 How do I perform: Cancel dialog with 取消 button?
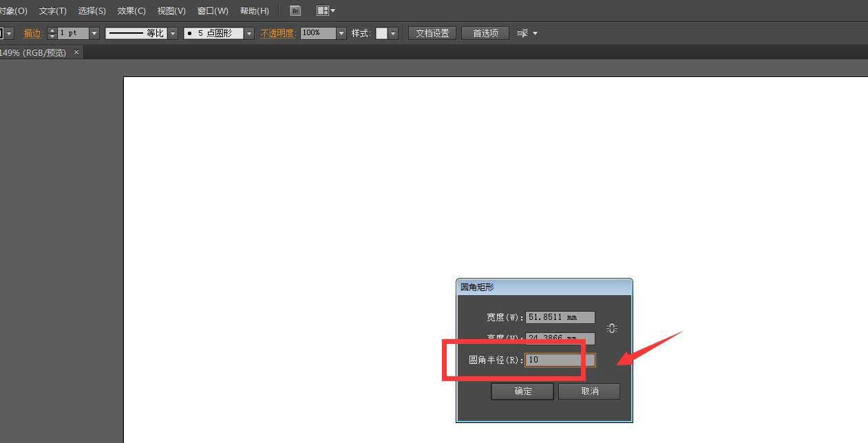pos(589,391)
